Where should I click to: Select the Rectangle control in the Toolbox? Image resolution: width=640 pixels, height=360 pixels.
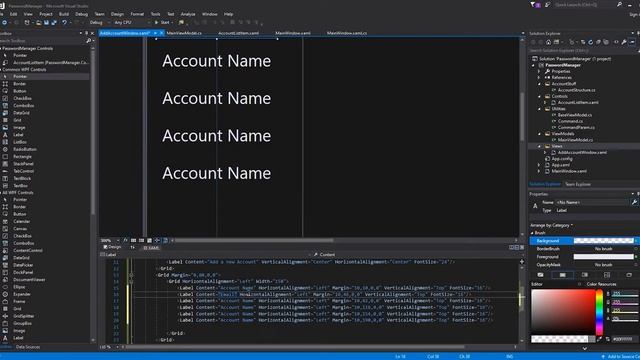pyautogui.click(x=22, y=157)
